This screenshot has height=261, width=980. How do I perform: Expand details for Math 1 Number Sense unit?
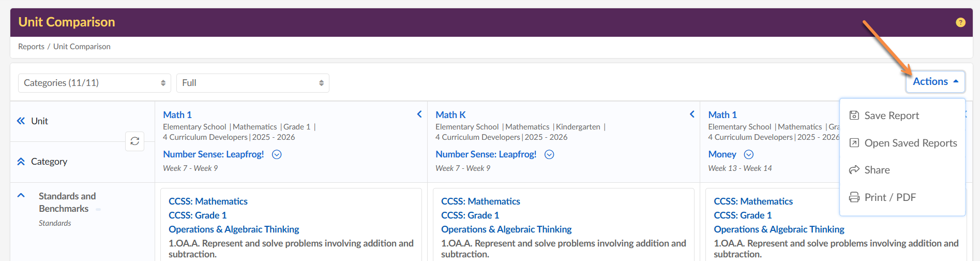277,154
